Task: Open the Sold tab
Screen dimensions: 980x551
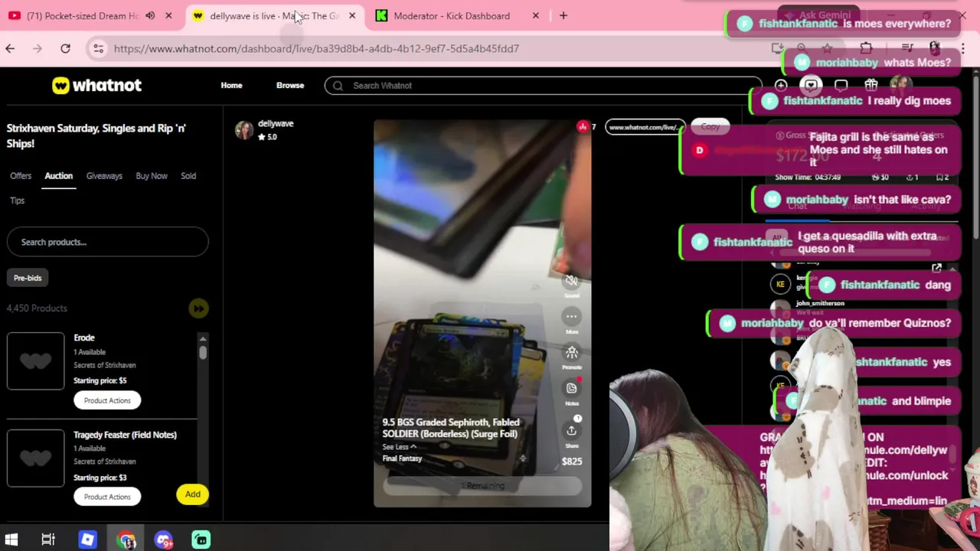Action: tap(188, 176)
